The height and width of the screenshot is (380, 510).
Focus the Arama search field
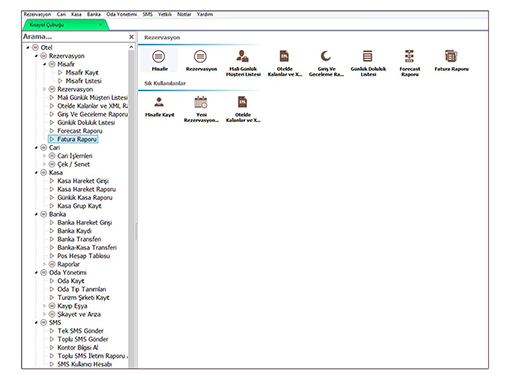(x=75, y=37)
